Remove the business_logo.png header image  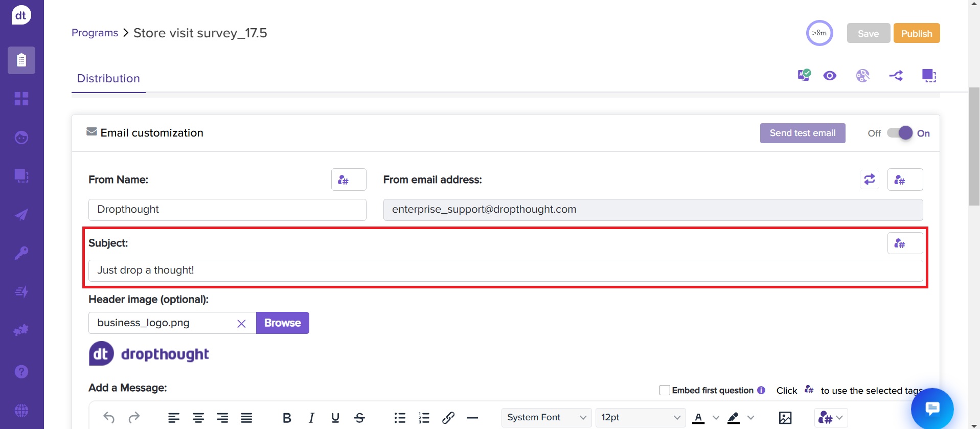[x=241, y=323]
